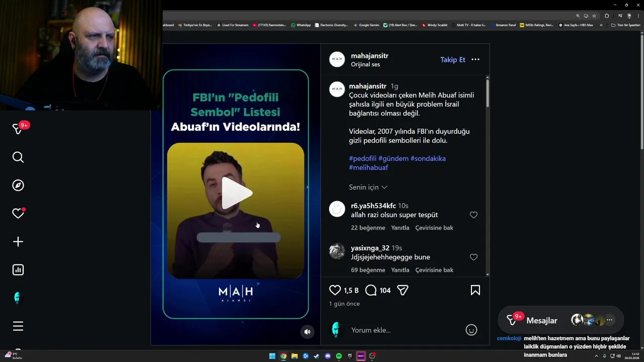Open the search magnifier in left sidebar
The image size is (644, 362).
click(18, 157)
